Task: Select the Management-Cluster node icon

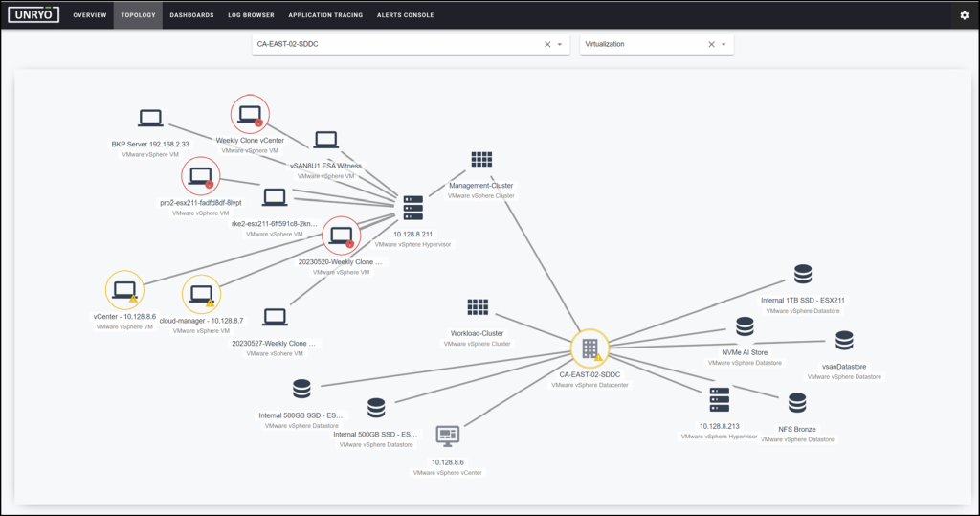Action: (x=481, y=160)
